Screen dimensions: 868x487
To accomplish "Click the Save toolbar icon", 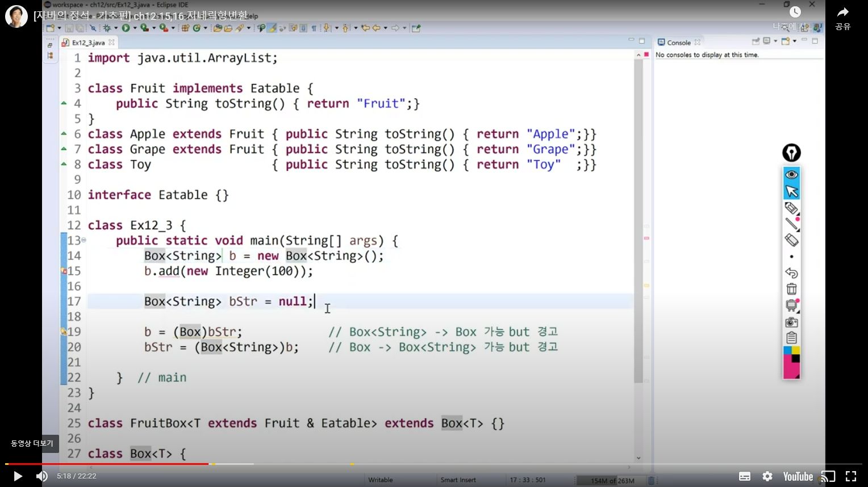I will 69,28.
